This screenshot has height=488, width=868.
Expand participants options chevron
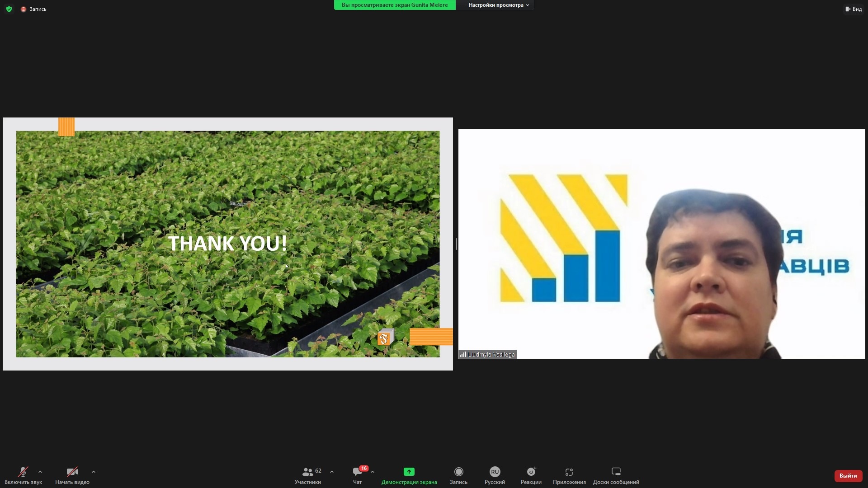pos(332,472)
